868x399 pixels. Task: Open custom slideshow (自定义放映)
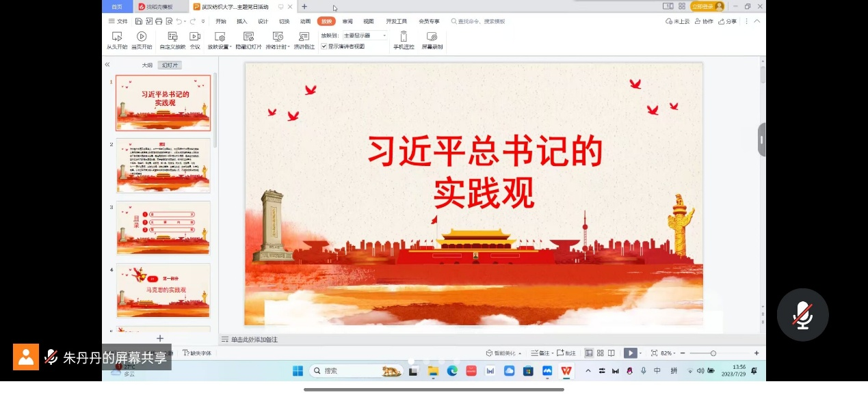(172, 40)
